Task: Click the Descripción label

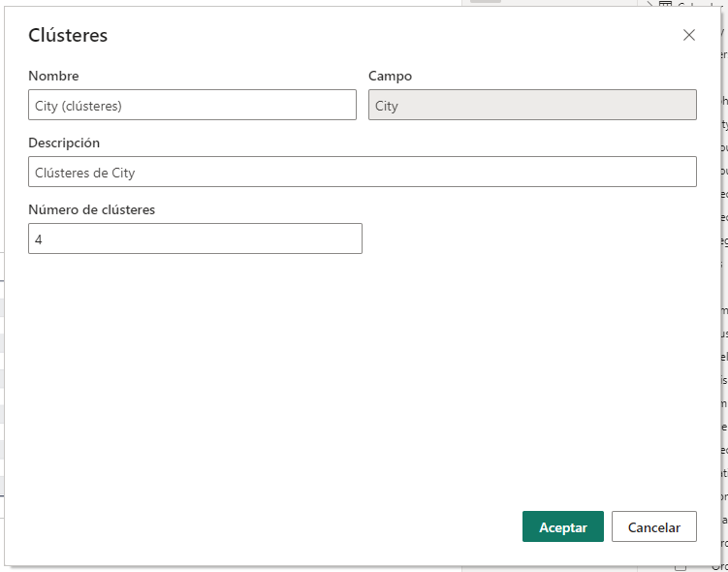Action: click(x=64, y=143)
